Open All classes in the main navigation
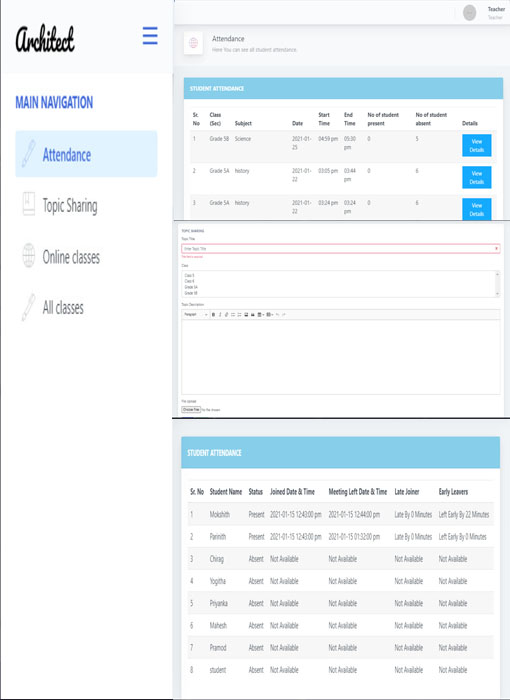This screenshot has width=510, height=700. (63, 307)
